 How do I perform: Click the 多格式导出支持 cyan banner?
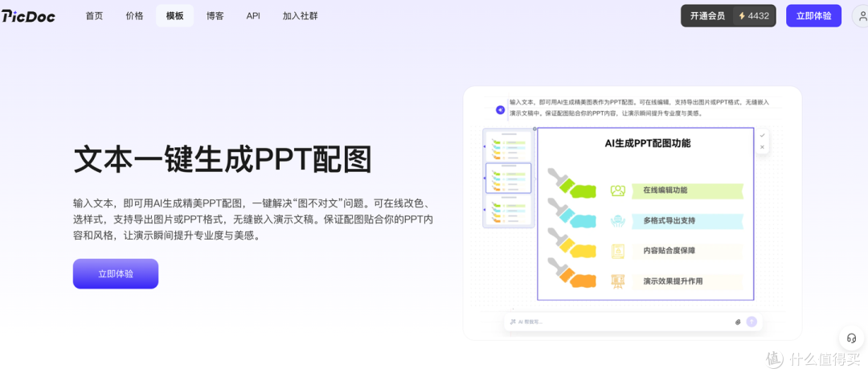tap(687, 221)
